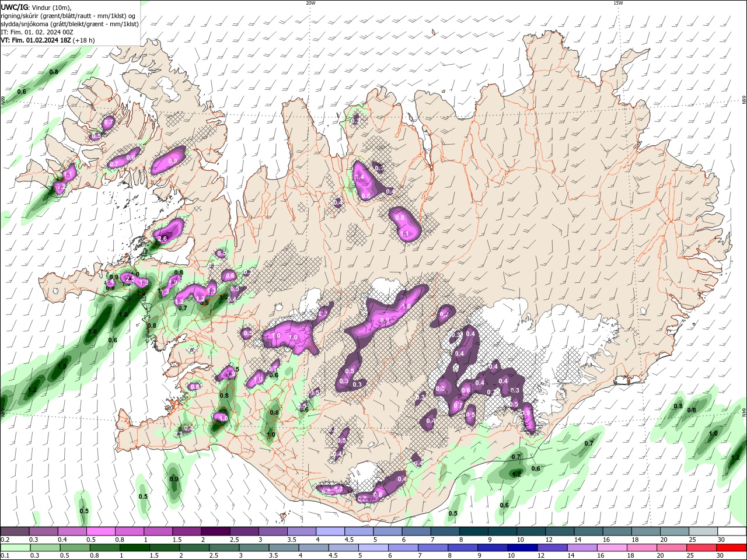Viewport: 747px width, 560px height.
Task: Click the '15W' longitude label at the top edge
Action: tap(618, 3)
